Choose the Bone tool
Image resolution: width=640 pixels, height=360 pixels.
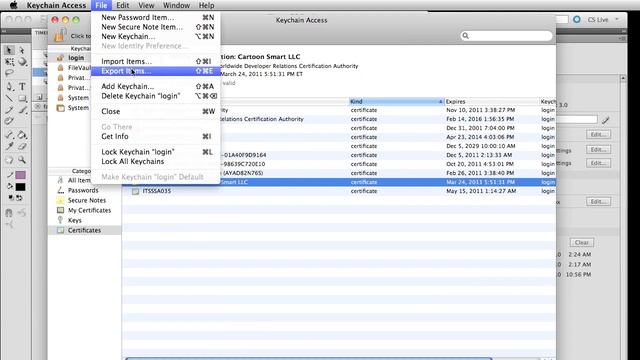click(x=9, y=135)
